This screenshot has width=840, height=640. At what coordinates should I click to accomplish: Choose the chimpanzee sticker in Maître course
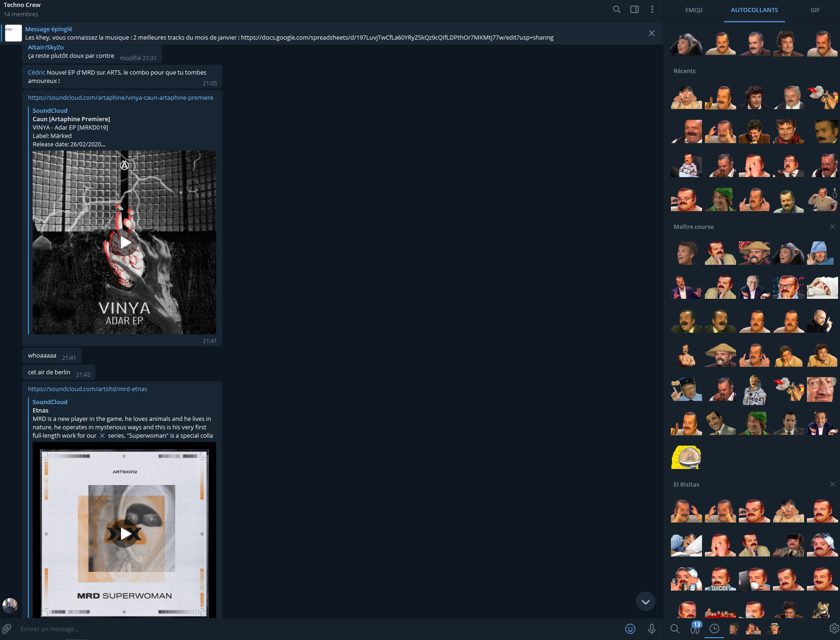point(788,253)
